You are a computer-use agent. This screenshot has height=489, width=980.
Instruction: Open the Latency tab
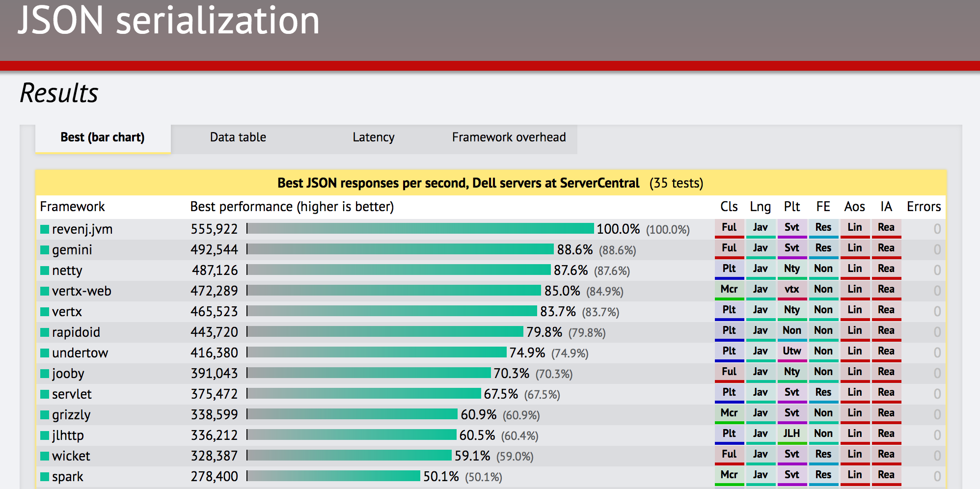tap(373, 137)
